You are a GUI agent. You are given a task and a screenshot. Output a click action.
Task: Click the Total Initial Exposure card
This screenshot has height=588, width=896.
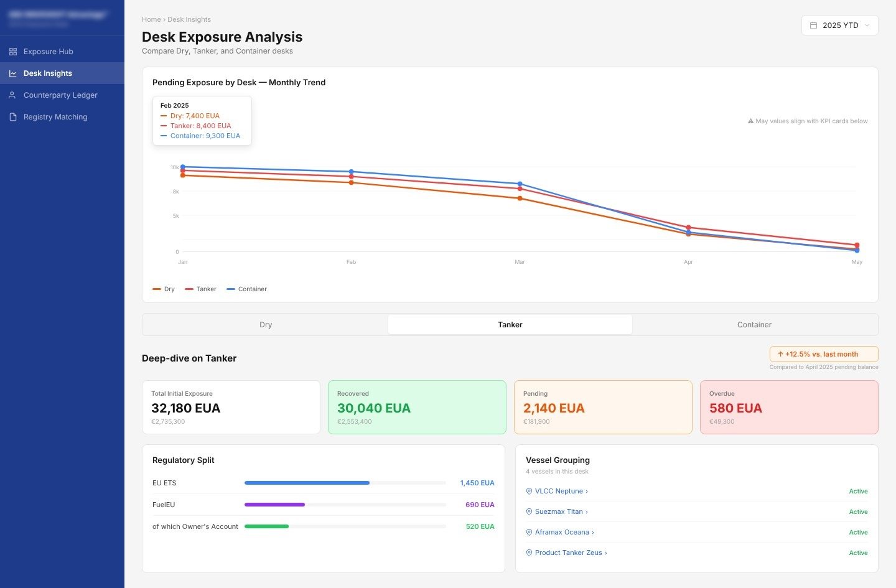(x=231, y=407)
